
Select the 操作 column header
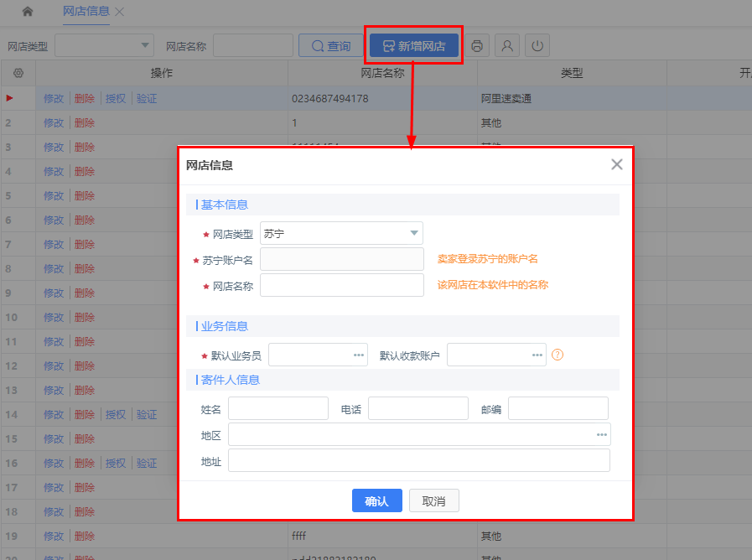click(x=162, y=73)
